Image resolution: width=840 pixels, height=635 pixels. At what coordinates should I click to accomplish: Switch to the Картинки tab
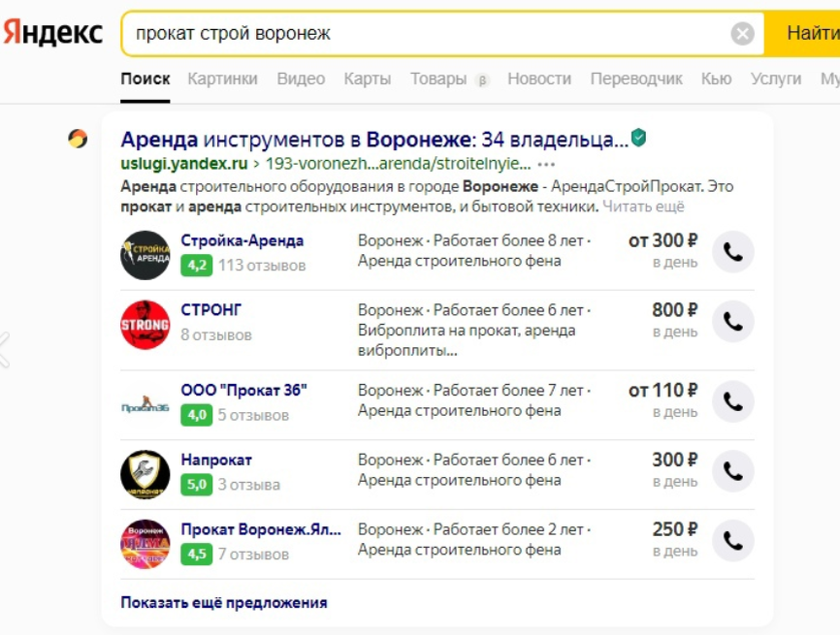[222, 79]
